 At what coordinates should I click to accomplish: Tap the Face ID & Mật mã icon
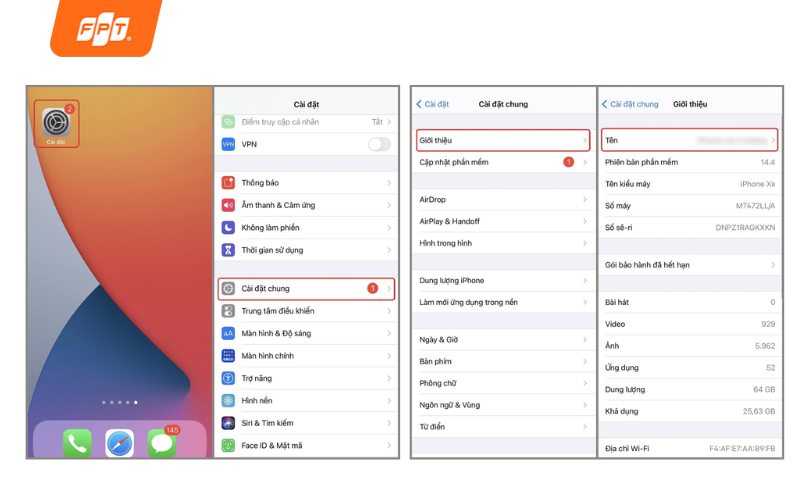(x=228, y=445)
